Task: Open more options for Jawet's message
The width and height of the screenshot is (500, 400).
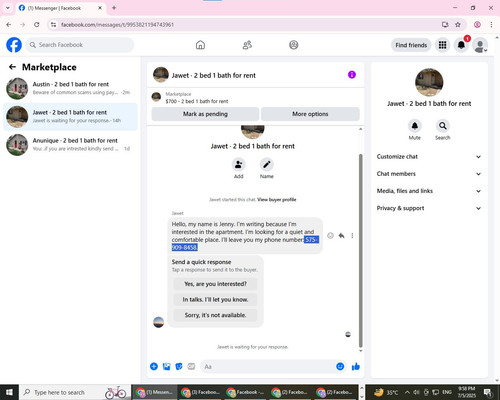Action: (x=352, y=236)
